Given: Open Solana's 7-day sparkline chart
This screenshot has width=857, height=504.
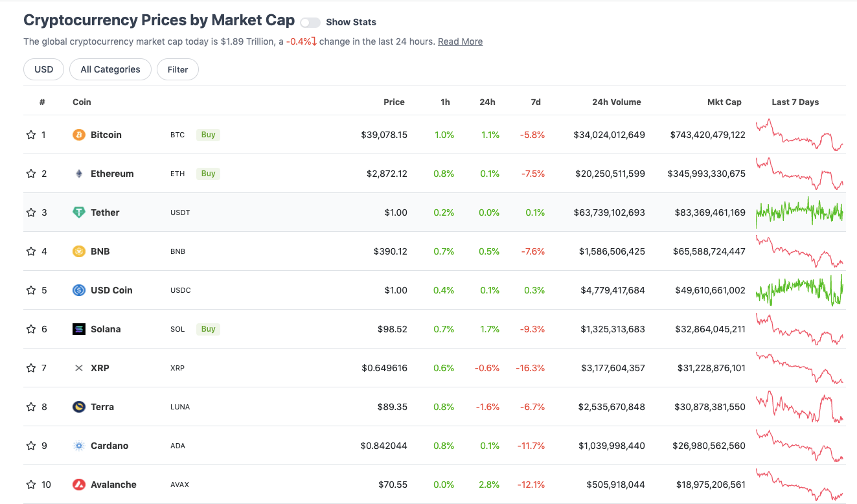Looking at the screenshot, I should (800, 329).
